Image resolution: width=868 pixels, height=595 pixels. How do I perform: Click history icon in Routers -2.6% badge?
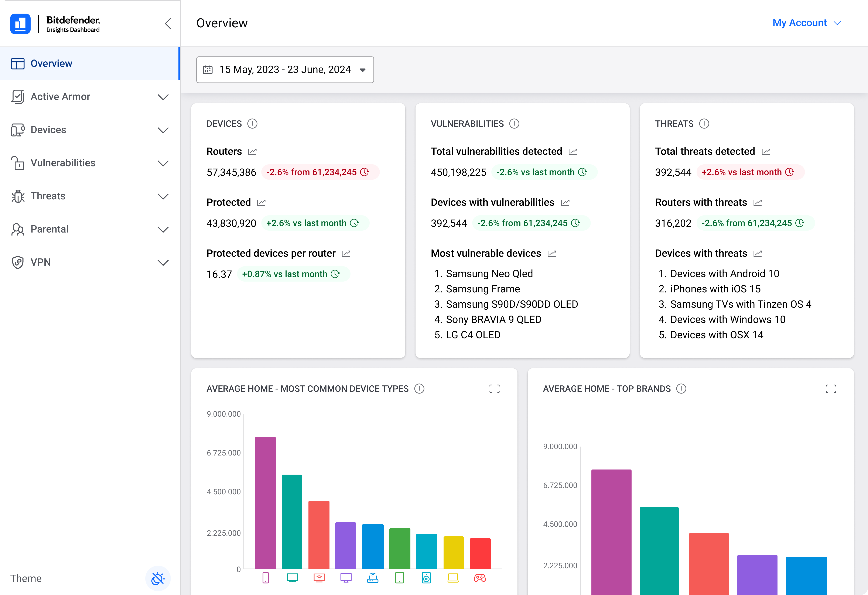[365, 172]
